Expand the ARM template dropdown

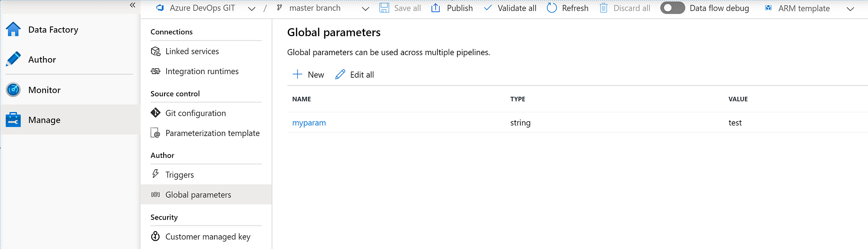tap(850, 9)
